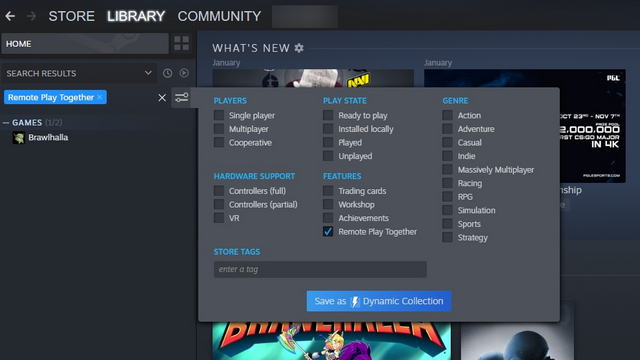Enable the Single player filter
Screen dimensions: 640x360
[x=219, y=116]
